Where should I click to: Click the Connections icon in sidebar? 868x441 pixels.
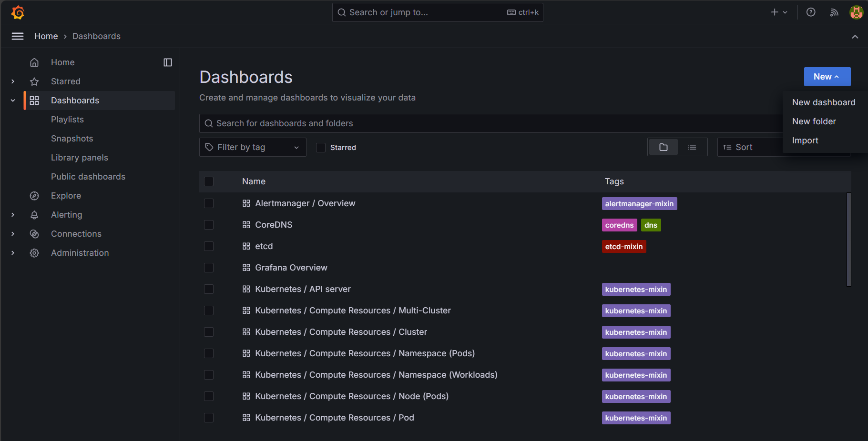34,234
